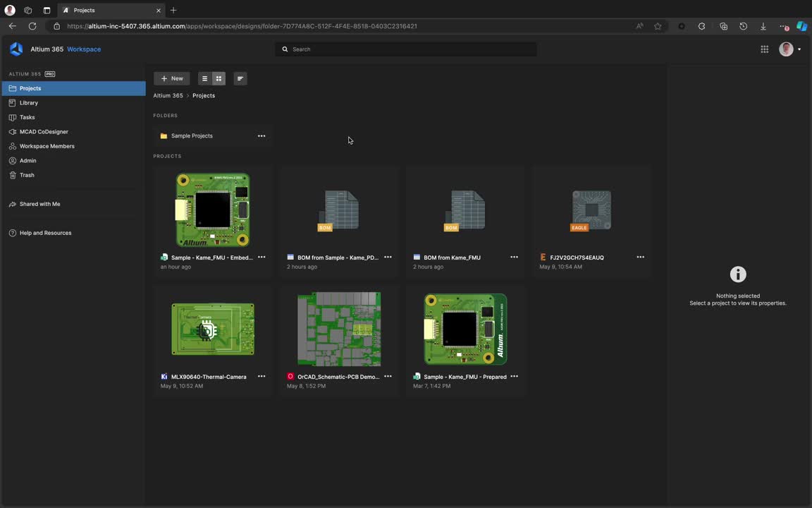Open more options for FJ2V2GCH7S4EAUQ project

coord(640,258)
